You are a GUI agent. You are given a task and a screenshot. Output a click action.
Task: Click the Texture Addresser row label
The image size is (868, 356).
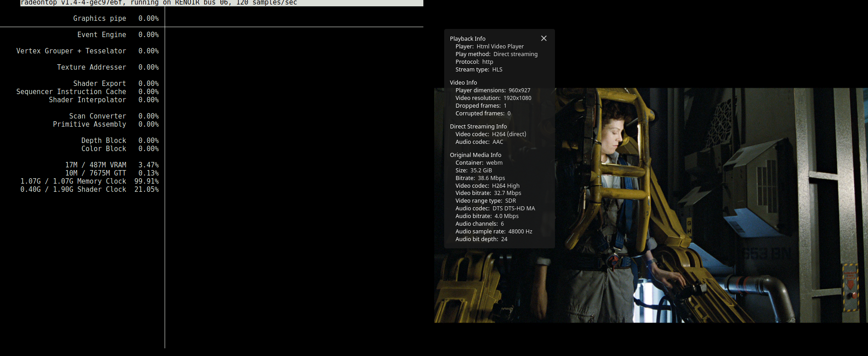[91, 67]
